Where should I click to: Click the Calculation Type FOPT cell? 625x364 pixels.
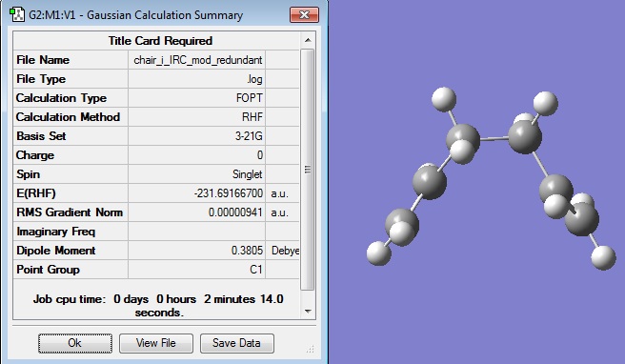click(197, 98)
